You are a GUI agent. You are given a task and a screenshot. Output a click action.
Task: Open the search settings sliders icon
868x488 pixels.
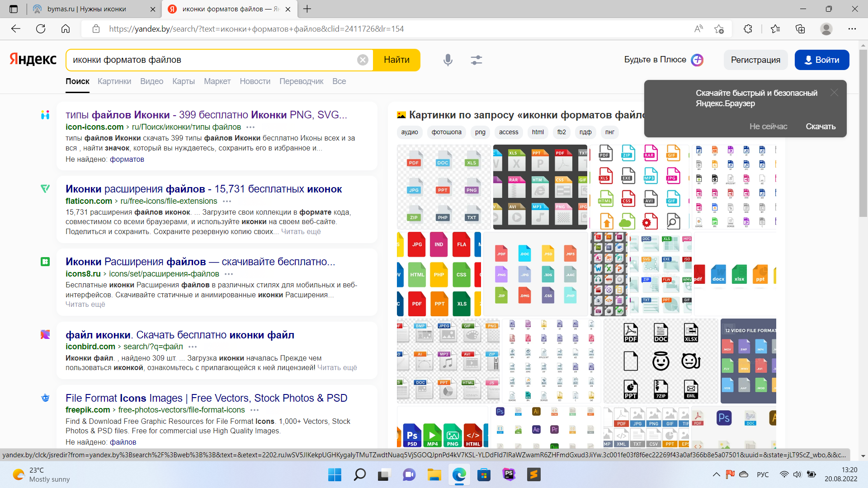pos(476,60)
